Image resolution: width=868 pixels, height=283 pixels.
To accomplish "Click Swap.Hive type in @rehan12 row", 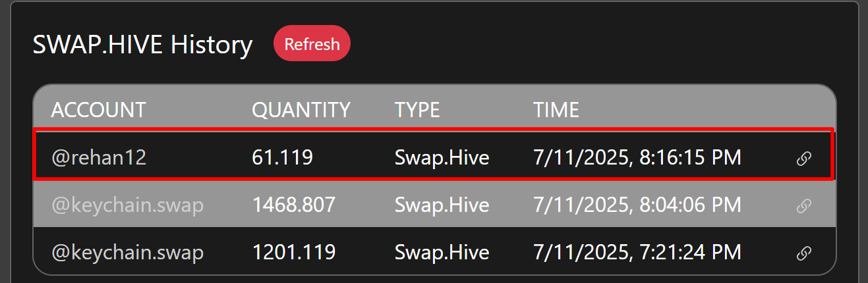I will click(442, 158).
